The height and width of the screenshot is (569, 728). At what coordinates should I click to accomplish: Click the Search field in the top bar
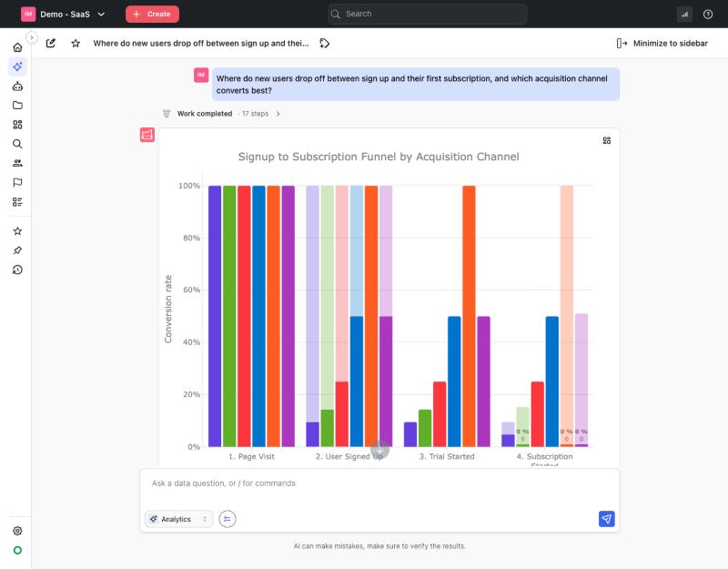[427, 14]
